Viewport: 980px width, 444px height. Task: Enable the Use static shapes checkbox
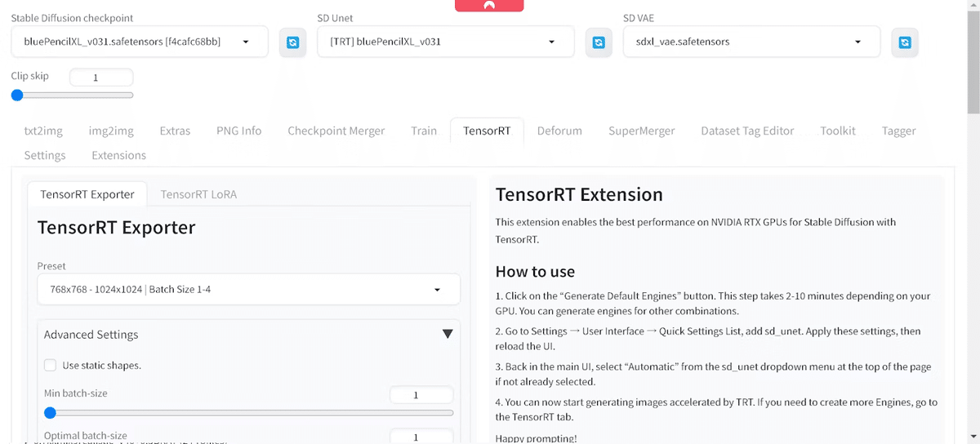(51, 366)
